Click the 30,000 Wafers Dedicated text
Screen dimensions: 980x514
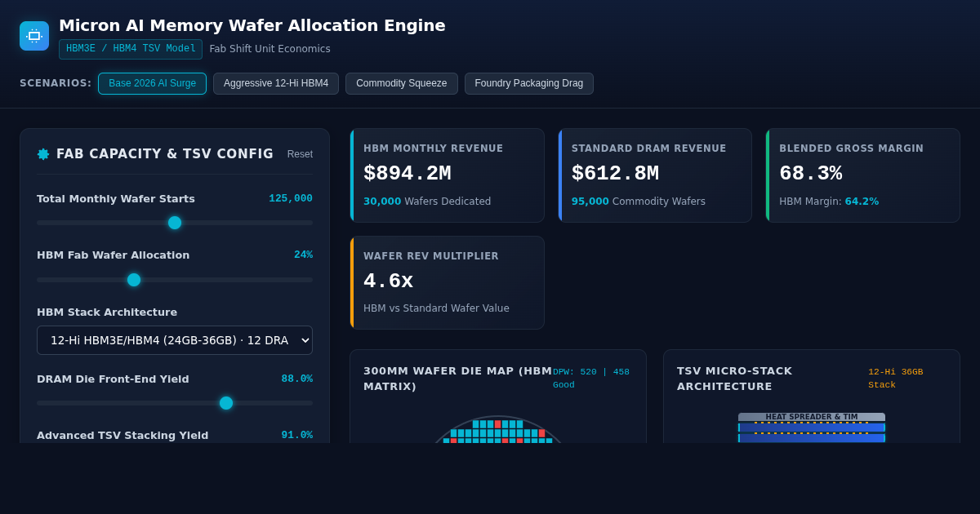[427, 202]
